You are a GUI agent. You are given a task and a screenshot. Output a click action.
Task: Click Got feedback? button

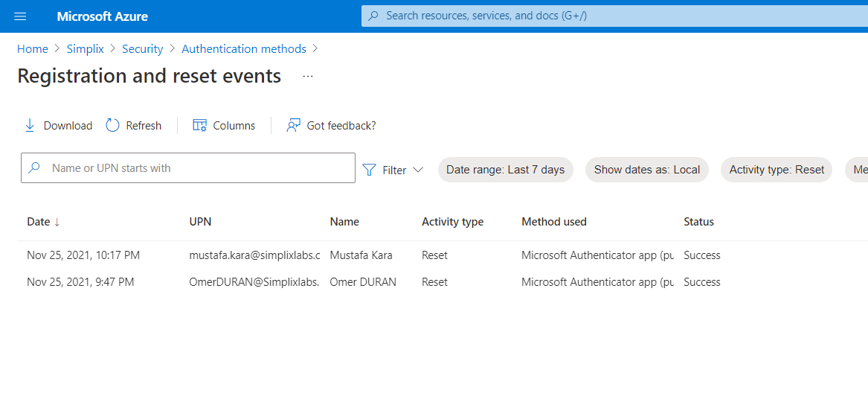coord(331,126)
